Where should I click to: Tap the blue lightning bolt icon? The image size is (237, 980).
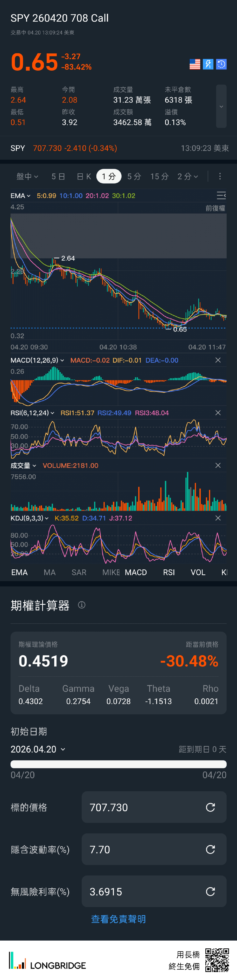pyautogui.click(x=208, y=64)
